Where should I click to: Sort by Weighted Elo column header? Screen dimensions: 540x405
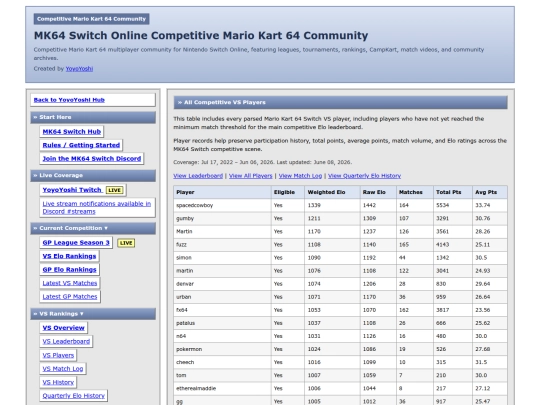point(332,192)
